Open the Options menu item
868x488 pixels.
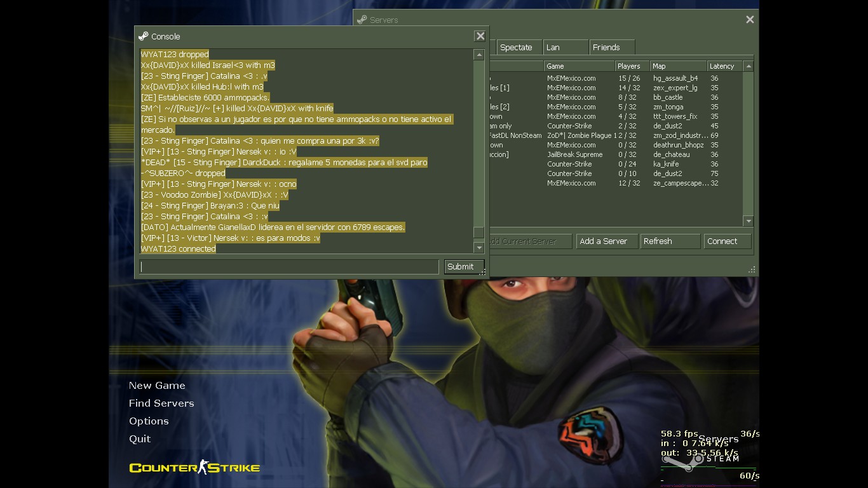[x=149, y=421]
